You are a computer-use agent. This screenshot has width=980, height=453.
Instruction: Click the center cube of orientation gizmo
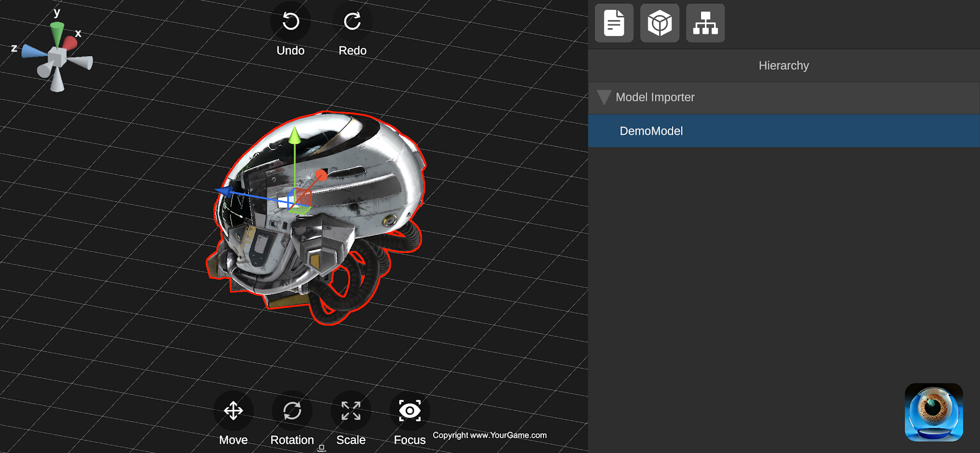(56, 58)
